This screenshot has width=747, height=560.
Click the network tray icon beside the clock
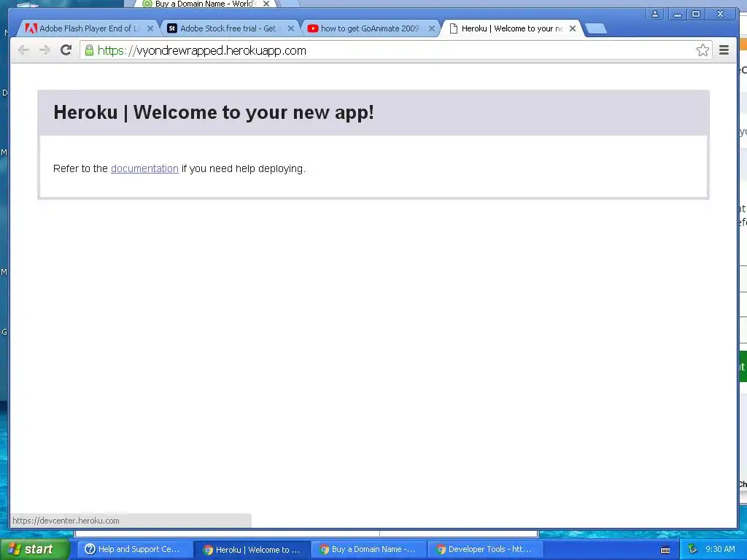click(692, 549)
